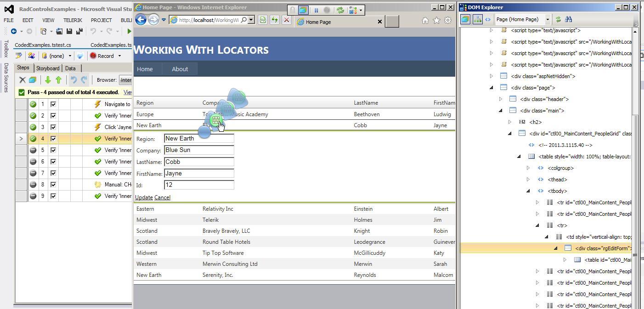Click DOM Explorer highlight element icon
This screenshot has width=644, height=309.
click(465, 19)
